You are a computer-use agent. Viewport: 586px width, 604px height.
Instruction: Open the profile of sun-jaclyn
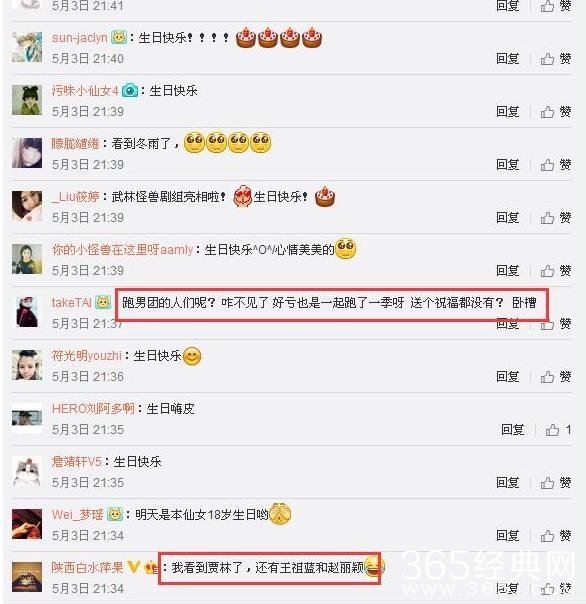click(x=80, y=38)
